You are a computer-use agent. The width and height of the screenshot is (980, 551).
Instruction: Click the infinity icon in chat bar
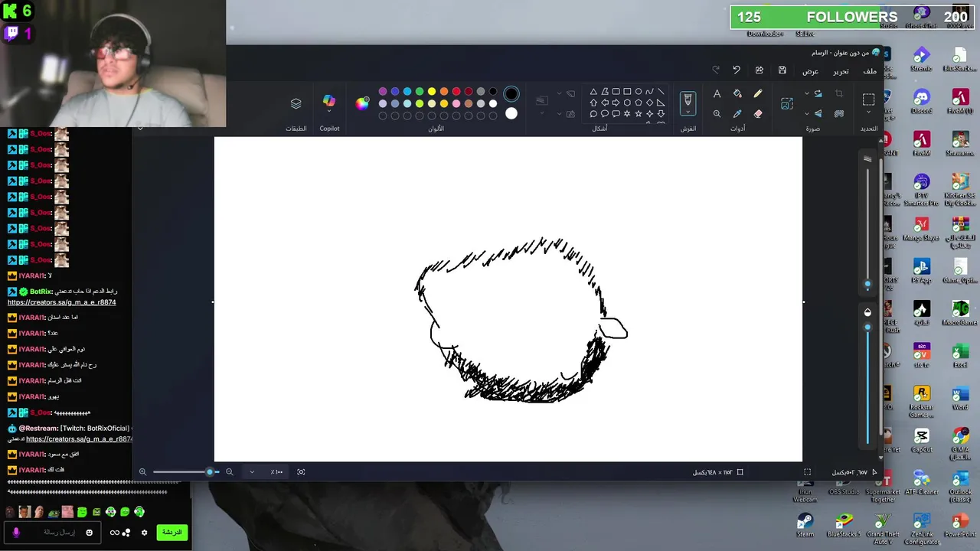click(115, 533)
